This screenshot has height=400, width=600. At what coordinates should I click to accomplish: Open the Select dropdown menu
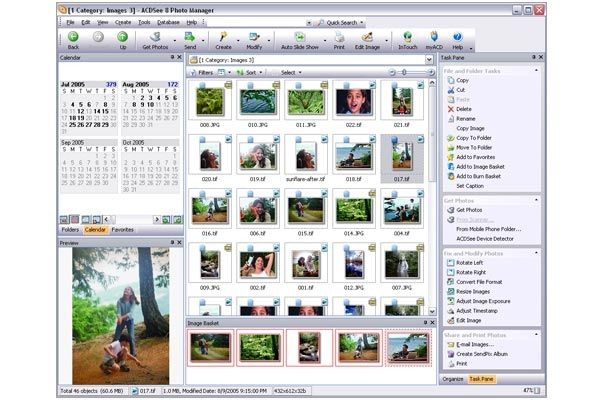pyautogui.click(x=290, y=72)
